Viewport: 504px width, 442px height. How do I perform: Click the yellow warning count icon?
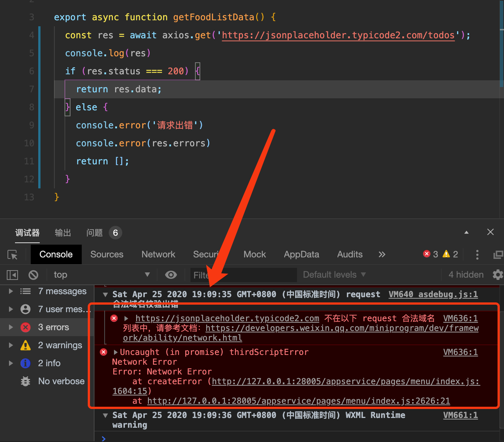[446, 254]
